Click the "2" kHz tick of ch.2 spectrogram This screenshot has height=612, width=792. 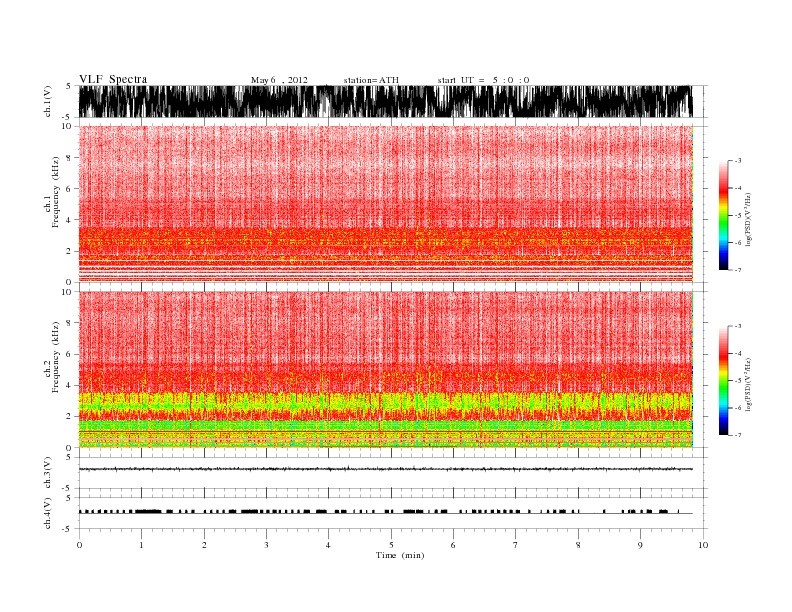click(70, 417)
